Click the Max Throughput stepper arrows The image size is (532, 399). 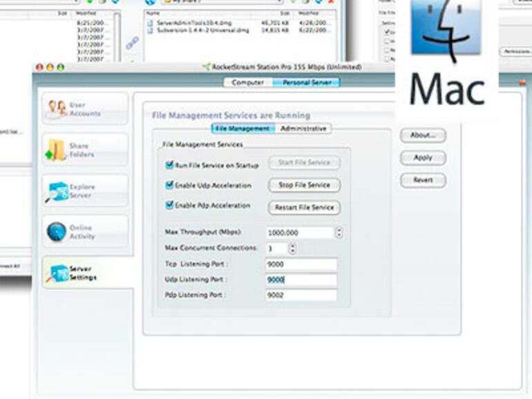pyautogui.click(x=339, y=233)
